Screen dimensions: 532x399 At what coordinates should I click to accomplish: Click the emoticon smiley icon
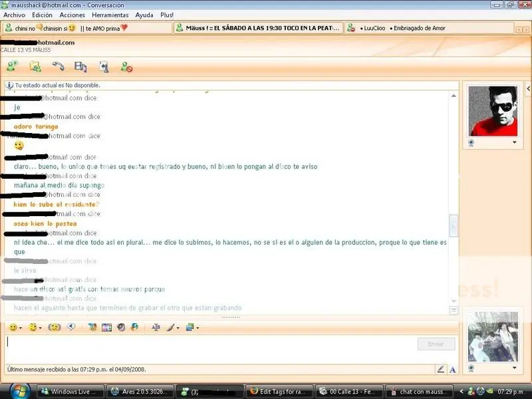point(13,327)
